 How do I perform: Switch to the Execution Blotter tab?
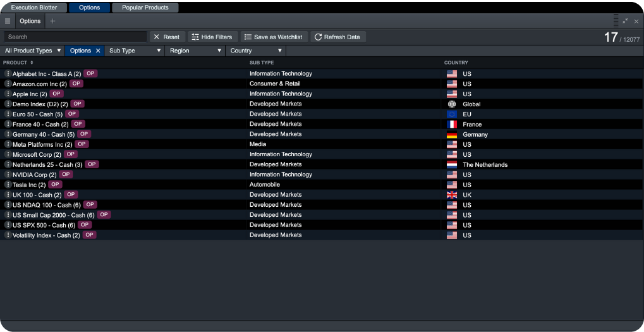[34, 8]
